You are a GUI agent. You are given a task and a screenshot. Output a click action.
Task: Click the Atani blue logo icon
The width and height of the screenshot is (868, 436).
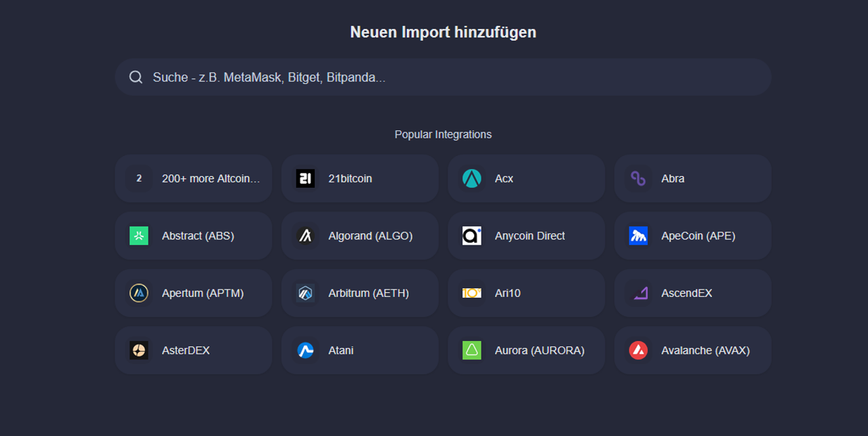pyautogui.click(x=305, y=351)
